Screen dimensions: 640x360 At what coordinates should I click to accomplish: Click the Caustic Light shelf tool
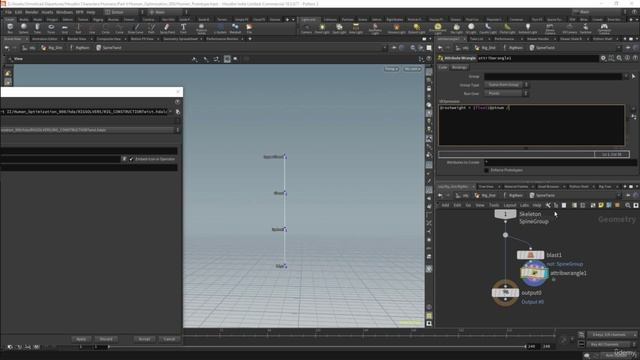coord(488,29)
